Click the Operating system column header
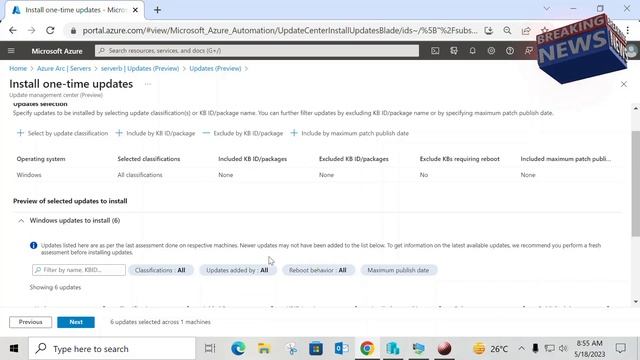This screenshot has width=640, height=360. click(x=41, y=159)
